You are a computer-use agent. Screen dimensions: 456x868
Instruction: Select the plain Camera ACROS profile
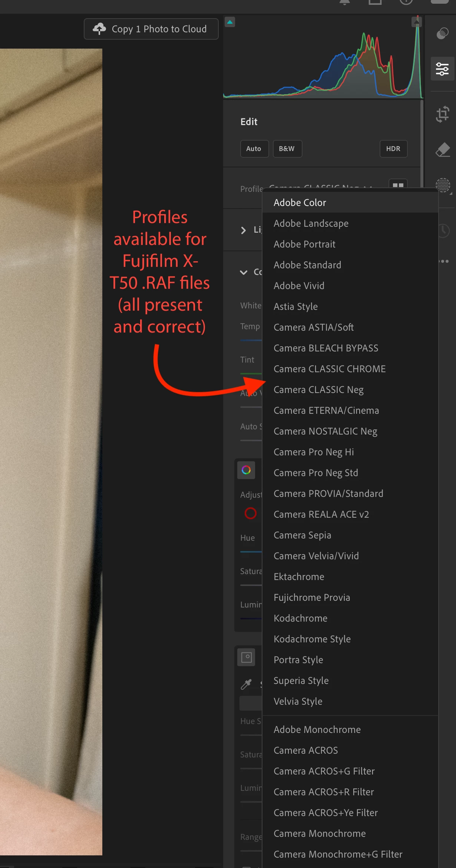[x=350, y=750]
